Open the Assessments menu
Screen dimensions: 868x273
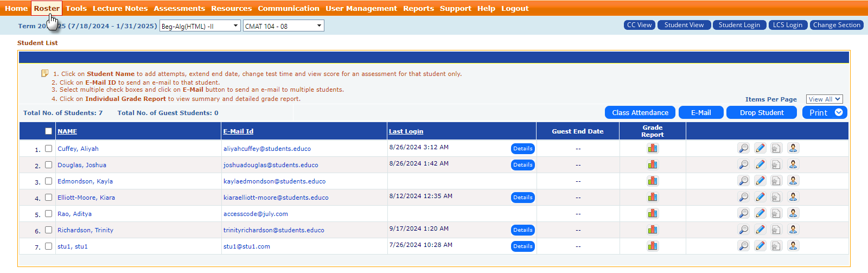pyautogui.click(x=179, y=8)
